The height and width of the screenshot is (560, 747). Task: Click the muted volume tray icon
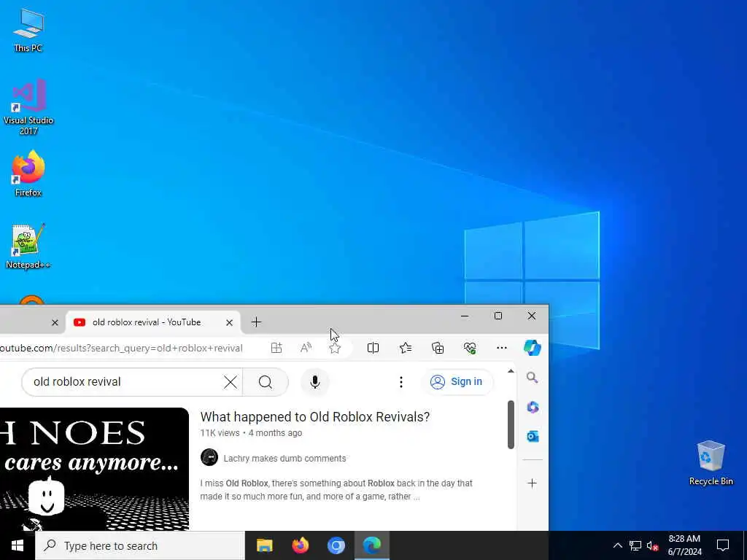point(652,545)
